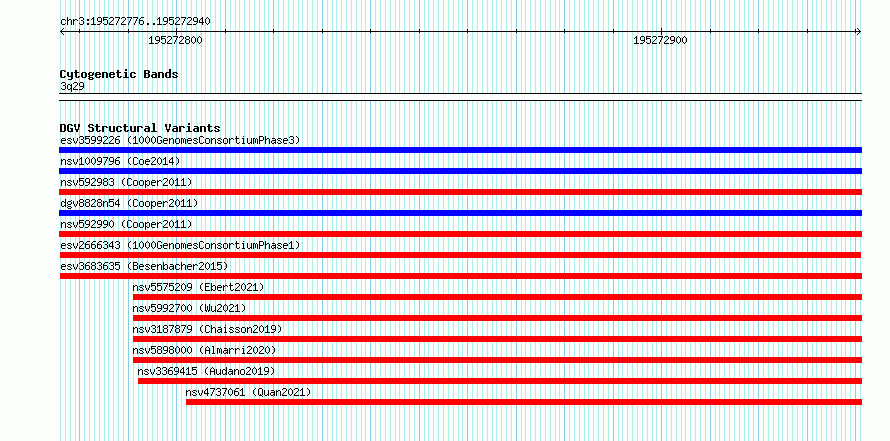Click the Cytogenetic Bands track title
The image size is (890, 441).
click(x=119, y=74)
